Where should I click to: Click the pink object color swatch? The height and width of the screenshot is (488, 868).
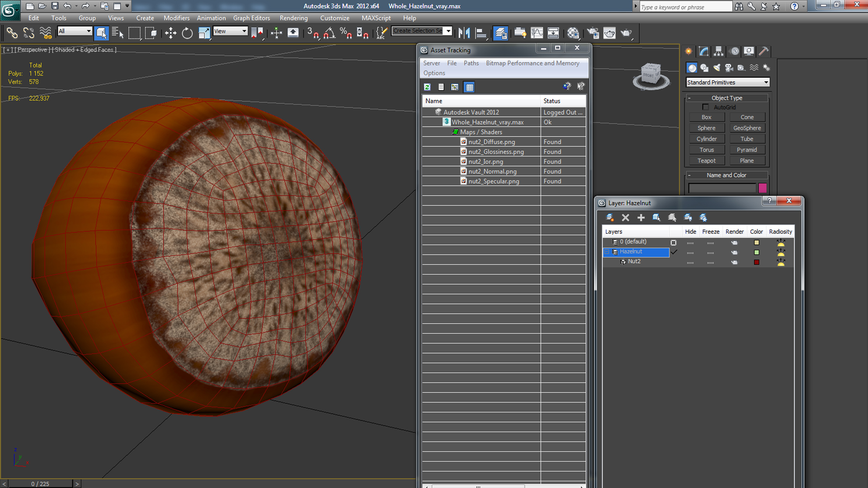click(x=763, y=188)
